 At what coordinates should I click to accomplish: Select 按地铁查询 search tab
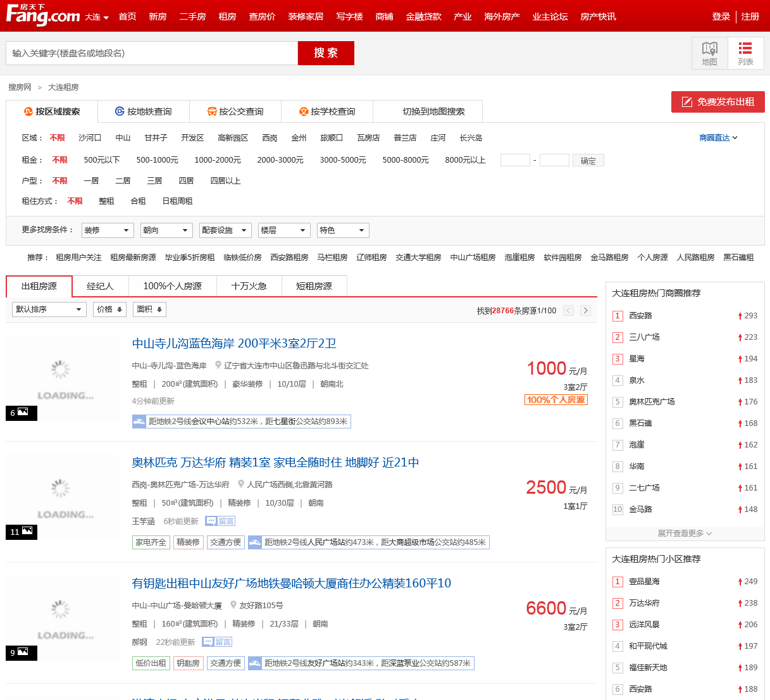(144, 111)
